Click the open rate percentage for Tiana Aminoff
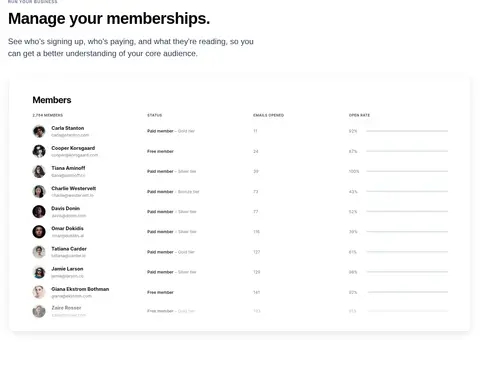Screen dimensions: 480x373 (354, 171)
